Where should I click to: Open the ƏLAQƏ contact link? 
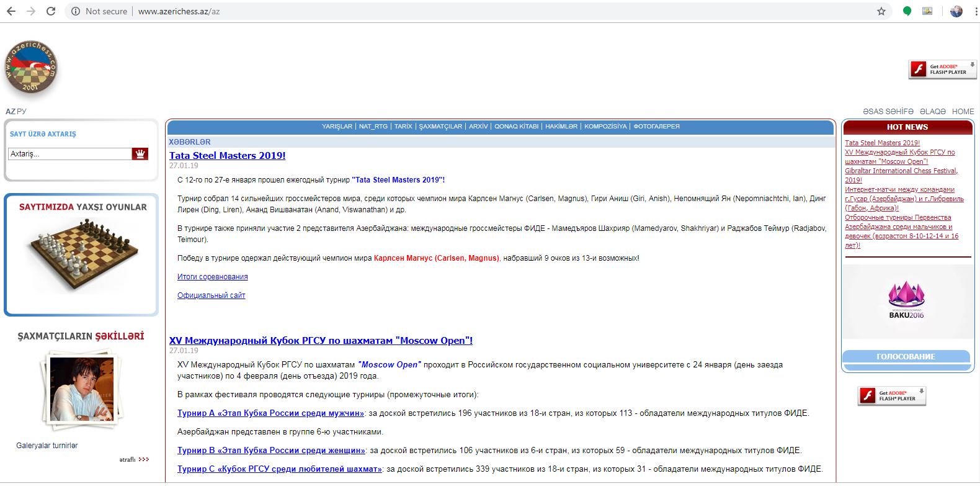[932, 112]
